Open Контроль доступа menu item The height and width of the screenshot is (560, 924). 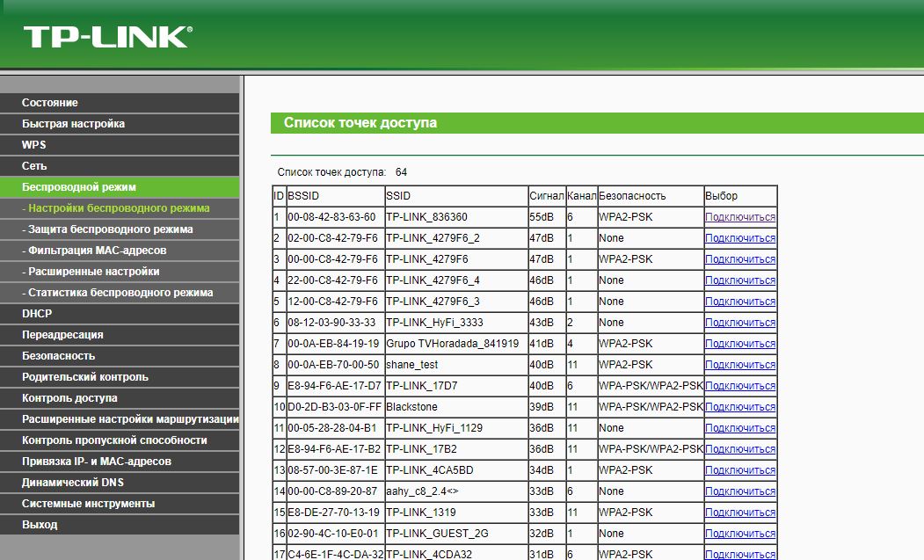click(120, 398)
